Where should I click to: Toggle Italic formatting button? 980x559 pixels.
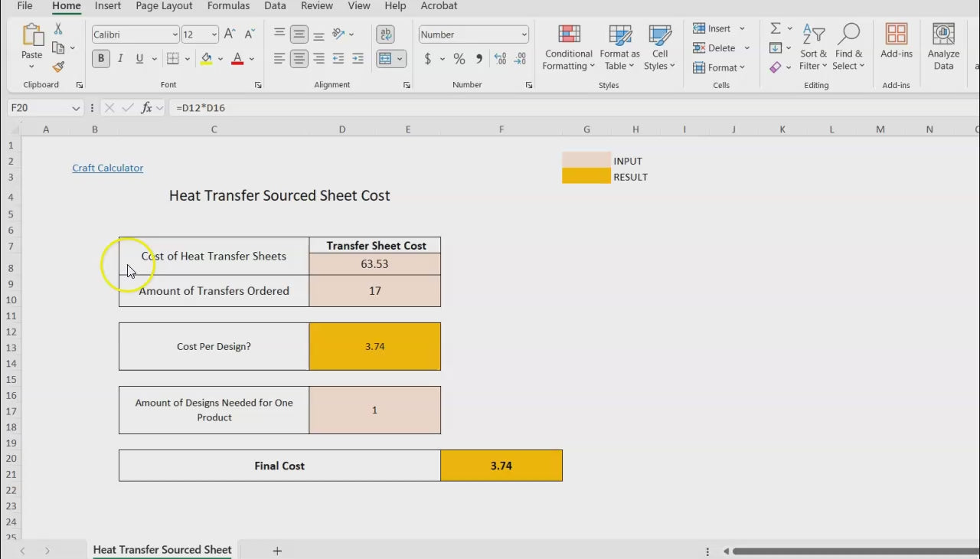point(120,59)
